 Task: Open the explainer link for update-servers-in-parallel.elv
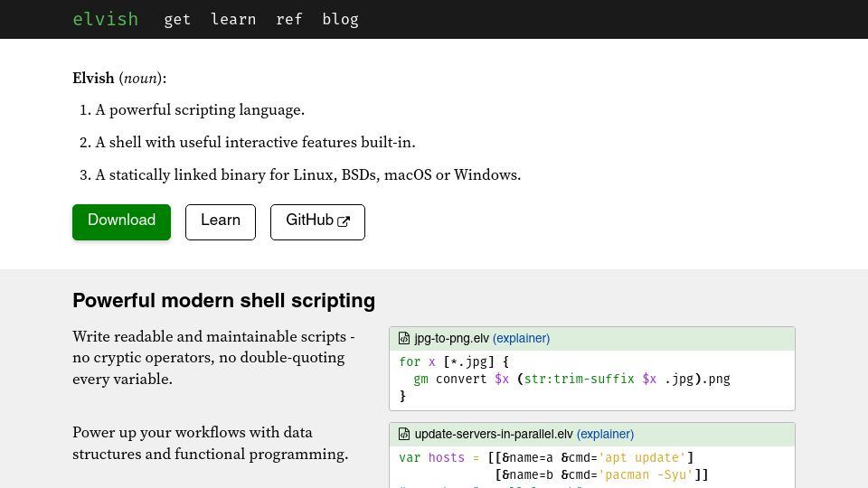(x=605, y=434)
